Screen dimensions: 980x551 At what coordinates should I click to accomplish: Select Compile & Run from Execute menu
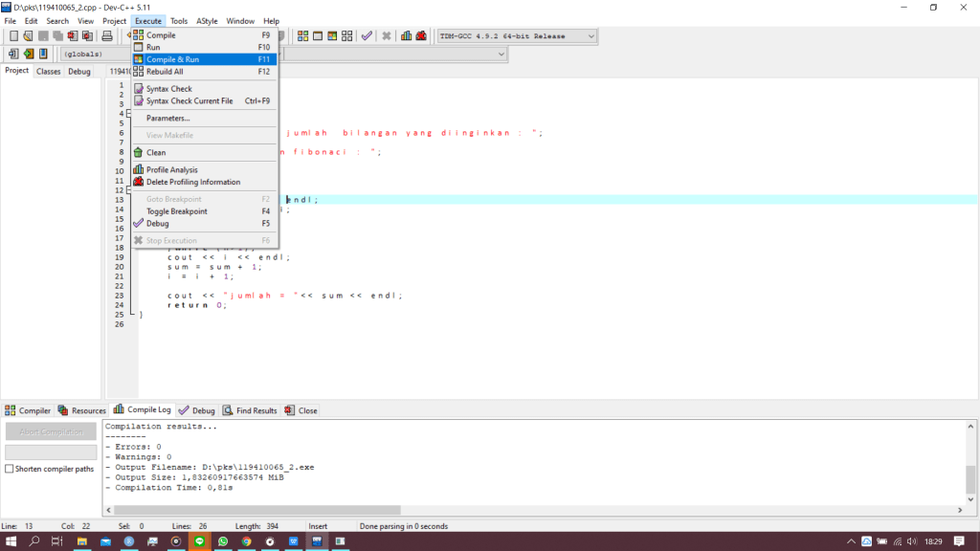(x=172, y=59)
